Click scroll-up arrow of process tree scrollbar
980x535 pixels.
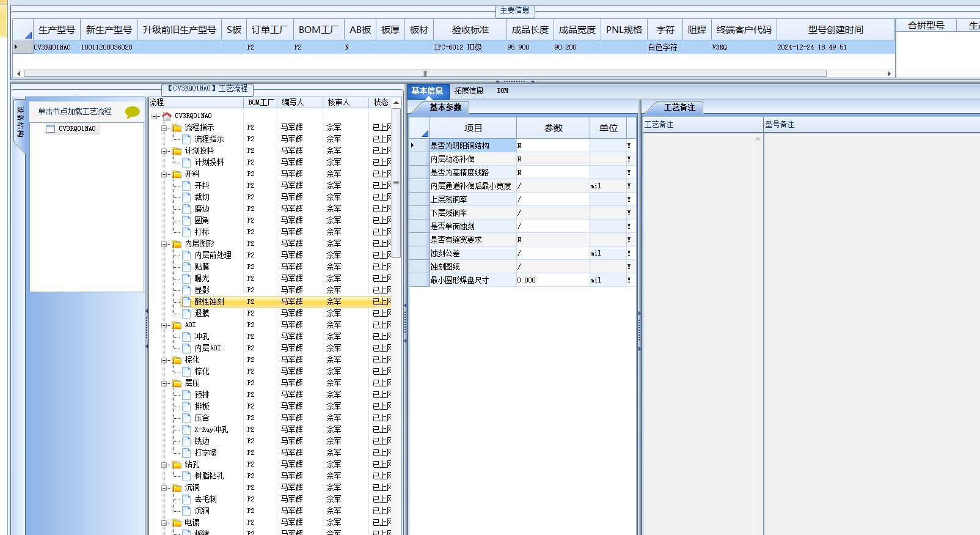point(396,103)
